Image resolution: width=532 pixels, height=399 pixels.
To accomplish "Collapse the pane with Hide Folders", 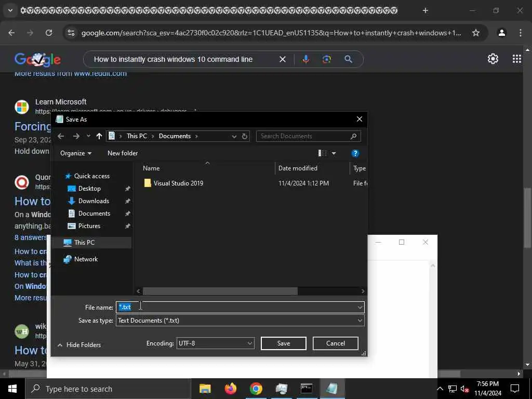I will click(79, 345).
